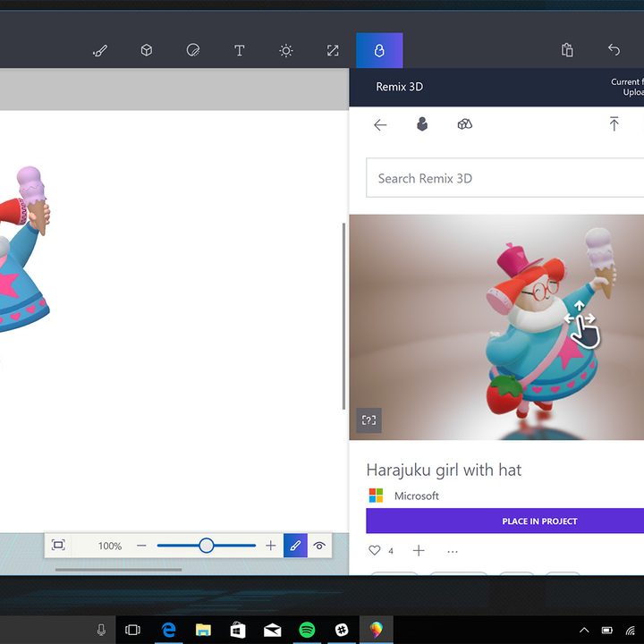Select the 3D girl object on canvas
Image resolution: width=644 pixels, height=644 pixels.
[x=24, y=249]
